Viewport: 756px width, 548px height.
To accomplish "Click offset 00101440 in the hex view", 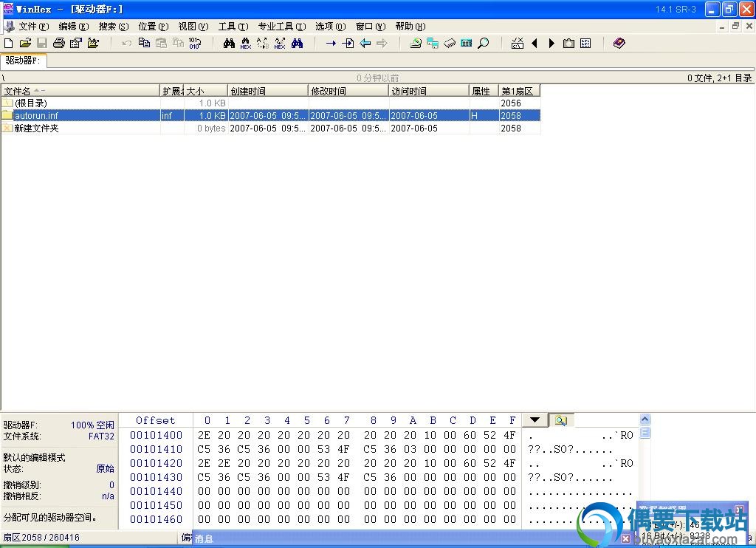I will click(157, 491).
